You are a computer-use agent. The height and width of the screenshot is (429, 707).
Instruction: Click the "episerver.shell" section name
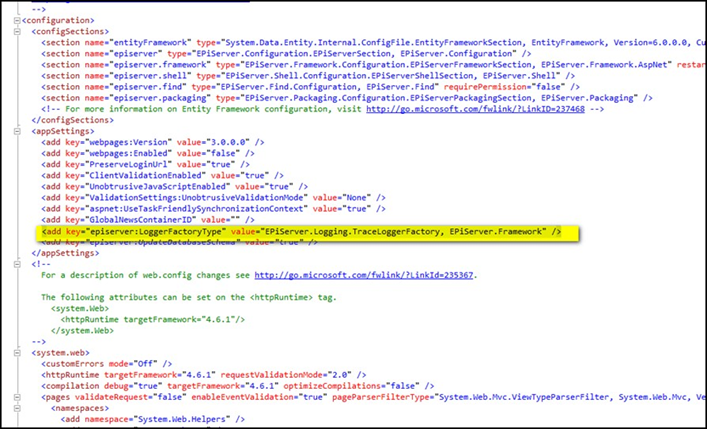(151, 76)
